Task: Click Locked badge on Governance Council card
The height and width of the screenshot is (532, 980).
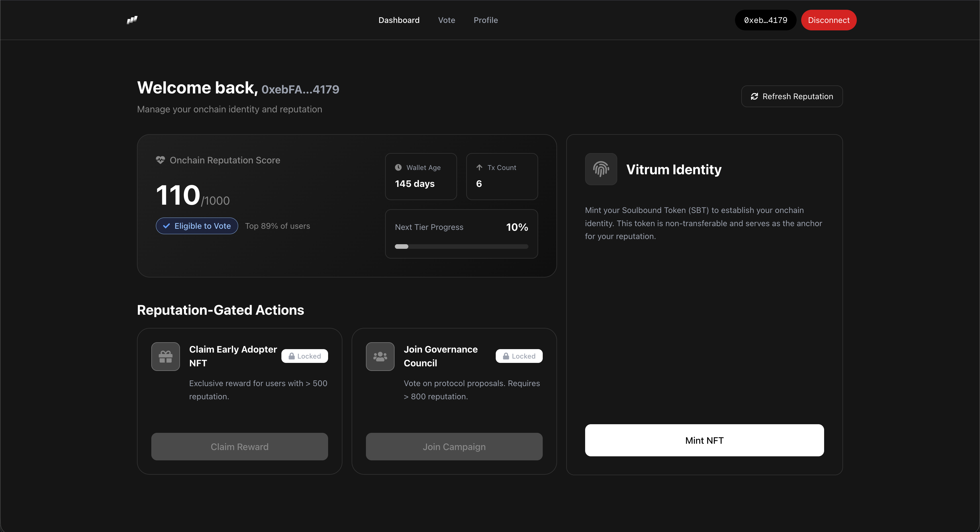Action: pos(519,356)
